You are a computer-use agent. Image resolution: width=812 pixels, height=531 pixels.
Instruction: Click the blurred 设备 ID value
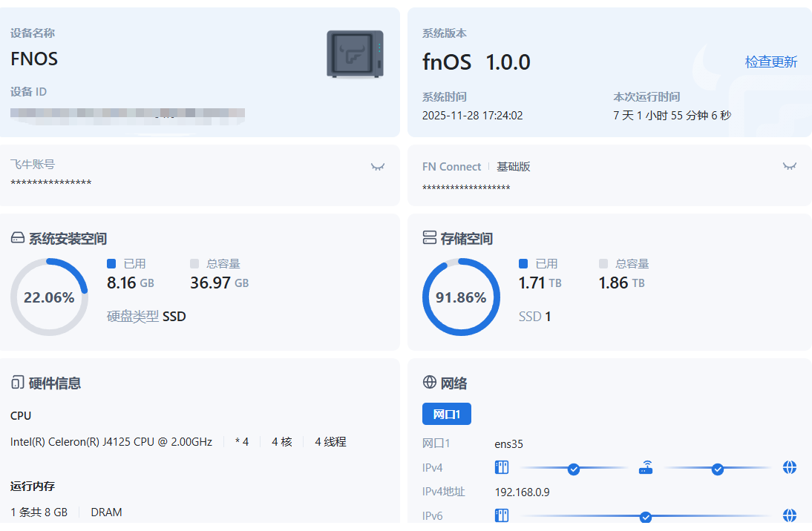(128, 116)
